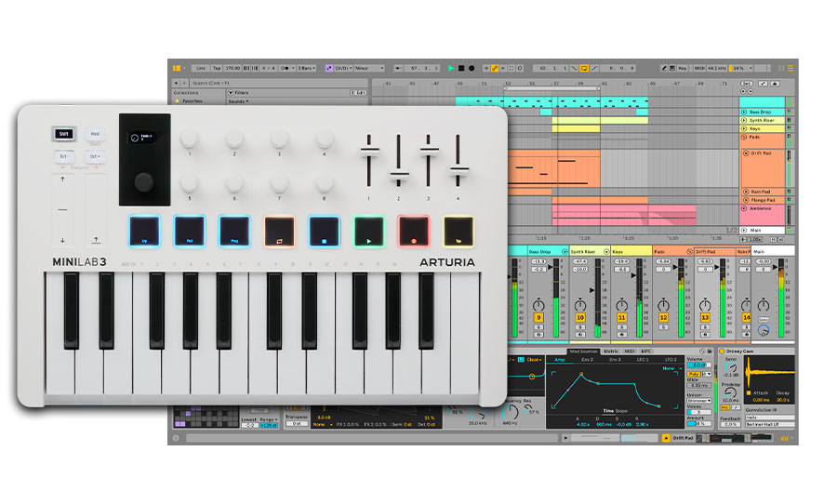Toggle track activator 10 for Synth Riser

[x=580, y=318]
